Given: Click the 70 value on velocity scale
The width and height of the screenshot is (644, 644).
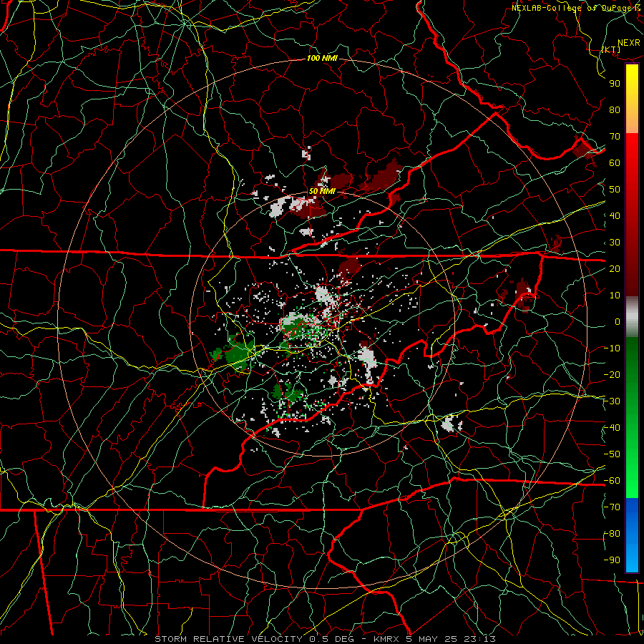Looking at the screenshot, I should 615,137.
